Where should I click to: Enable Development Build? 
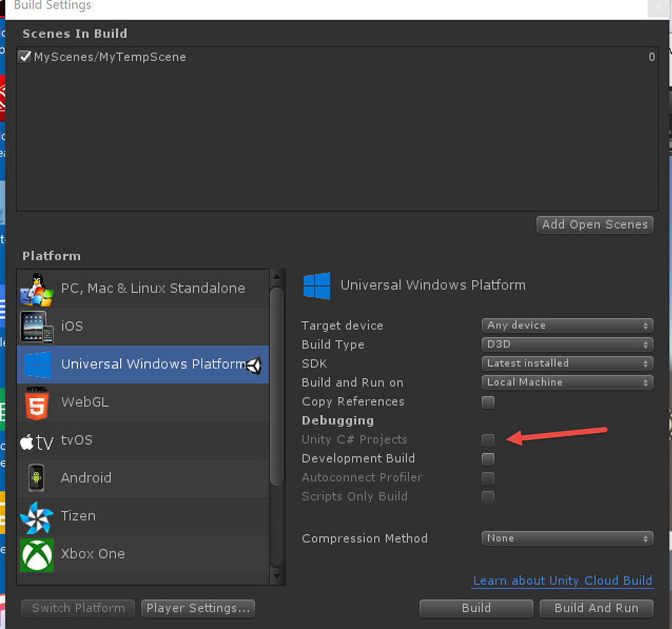[488, 459]
